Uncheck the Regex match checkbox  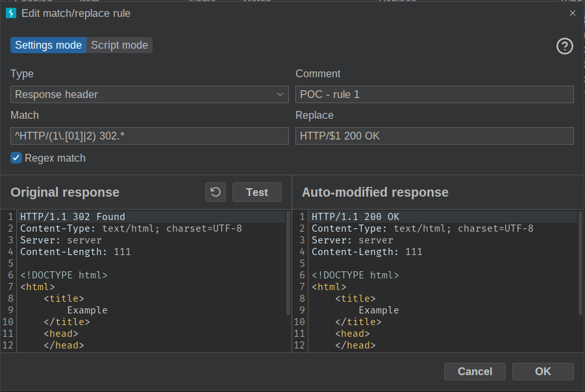16,158
